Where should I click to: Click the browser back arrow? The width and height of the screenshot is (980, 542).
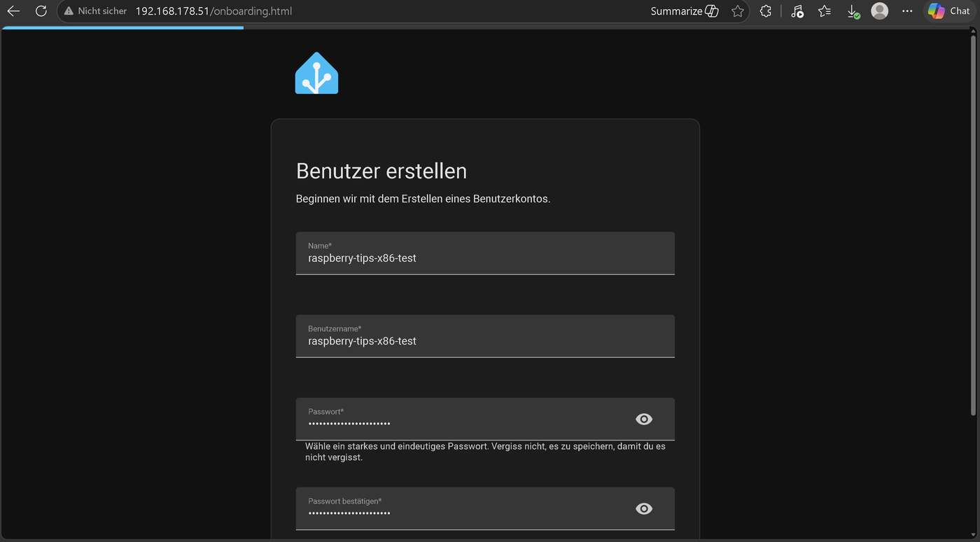pyautogui.click(x=13, y=11)
